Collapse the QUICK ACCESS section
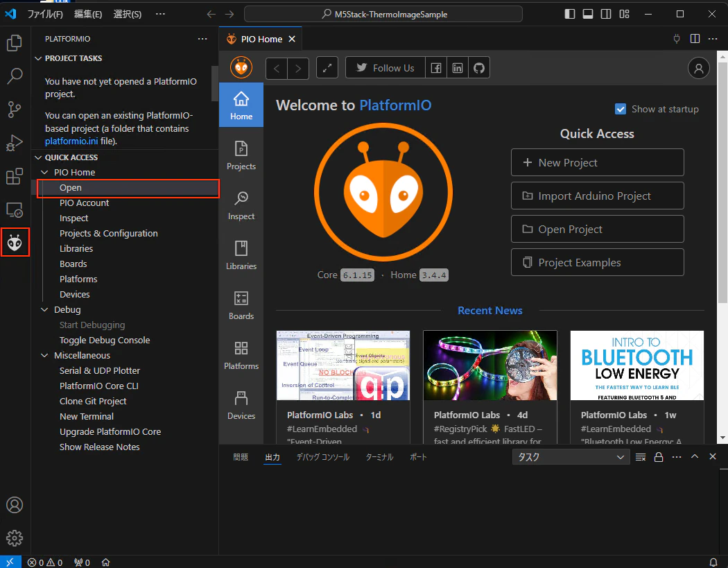Screen dimensions: 728x568 38,157
